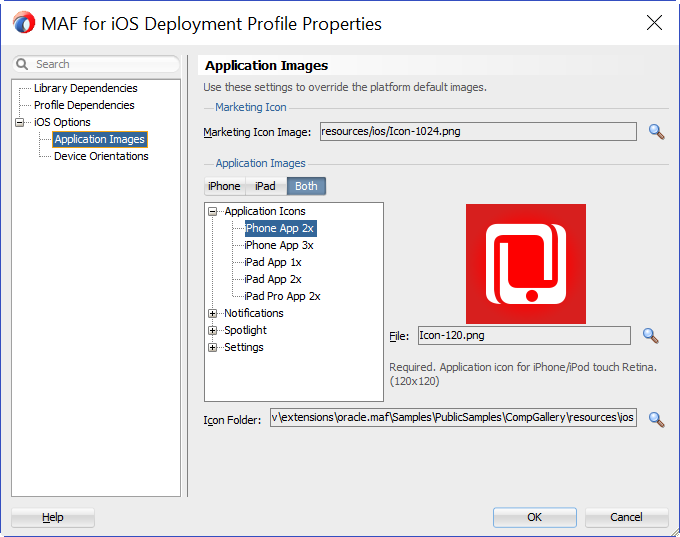Viewport: 680px width, 537px height.
Task: Collapse the Application Icons node
Action: [x=212, y=211]
